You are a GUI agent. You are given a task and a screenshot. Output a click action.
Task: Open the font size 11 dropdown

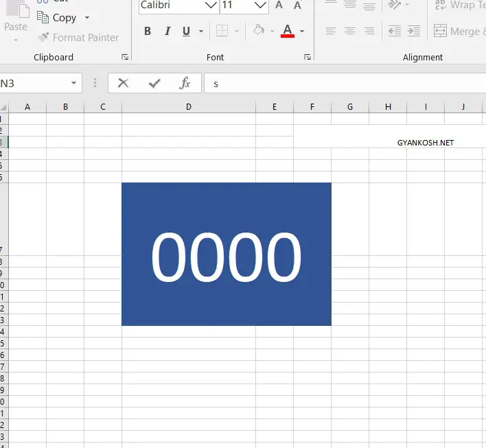click(x=260, y=5)
